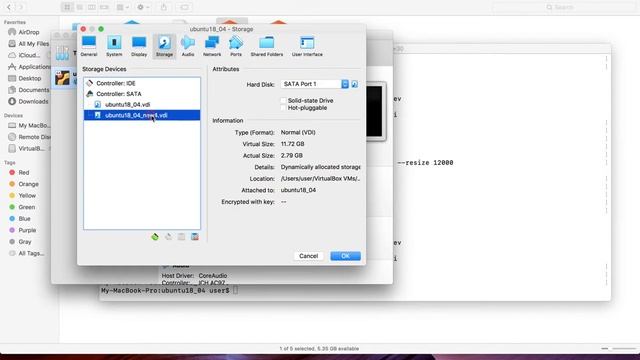Open the Finder arrange dropdown
Image resolution: width=640 pixels, height=360 pixels.
(122, 7)
